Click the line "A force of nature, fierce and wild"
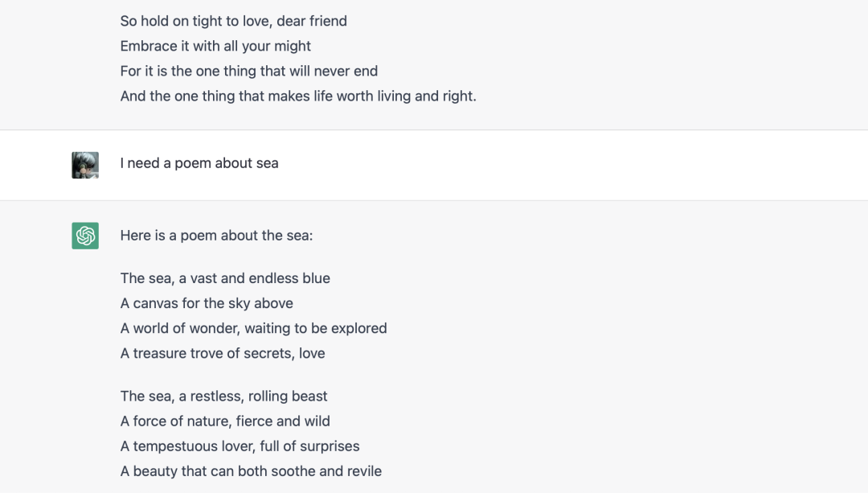The image size is (868, 493). [x=225, y=421]
